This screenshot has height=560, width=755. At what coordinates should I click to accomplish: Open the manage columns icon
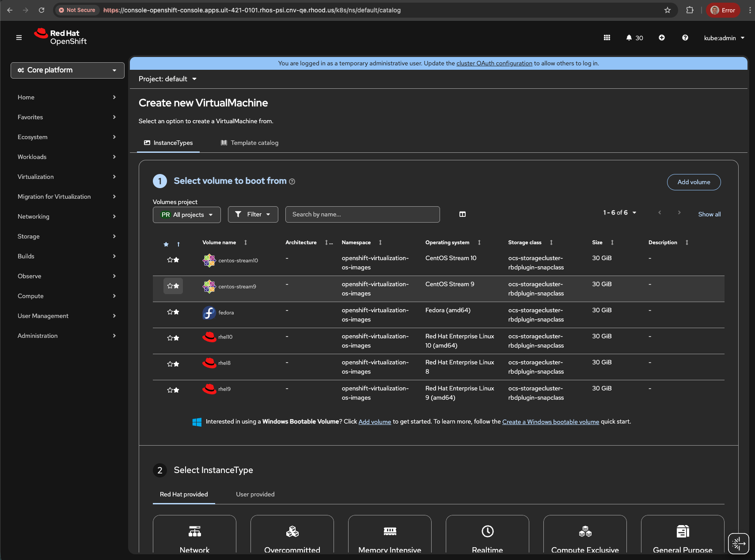point(463,214)
